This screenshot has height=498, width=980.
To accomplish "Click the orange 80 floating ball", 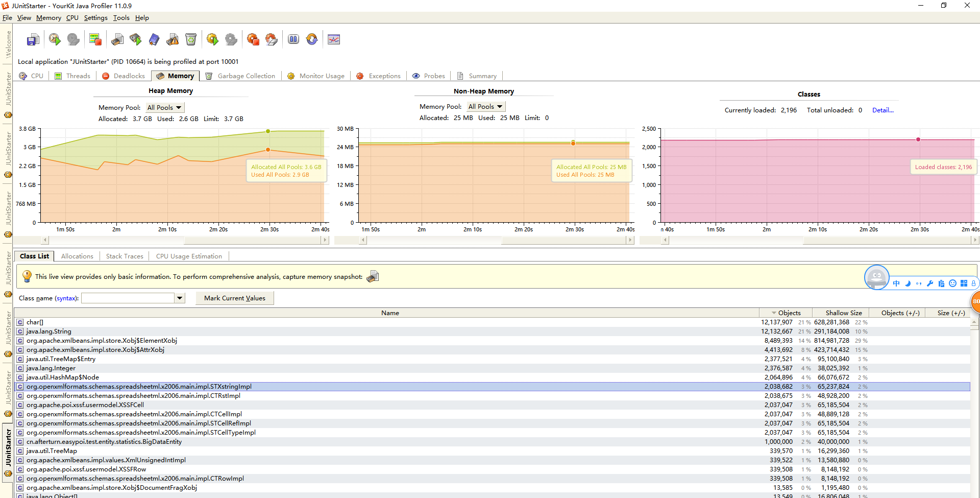I will [x=975, y=301].
